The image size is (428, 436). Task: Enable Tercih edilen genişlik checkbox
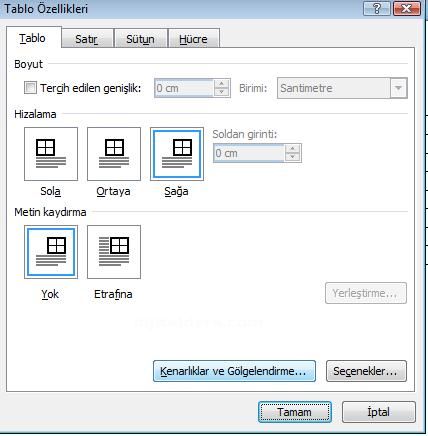click(30, 88)
